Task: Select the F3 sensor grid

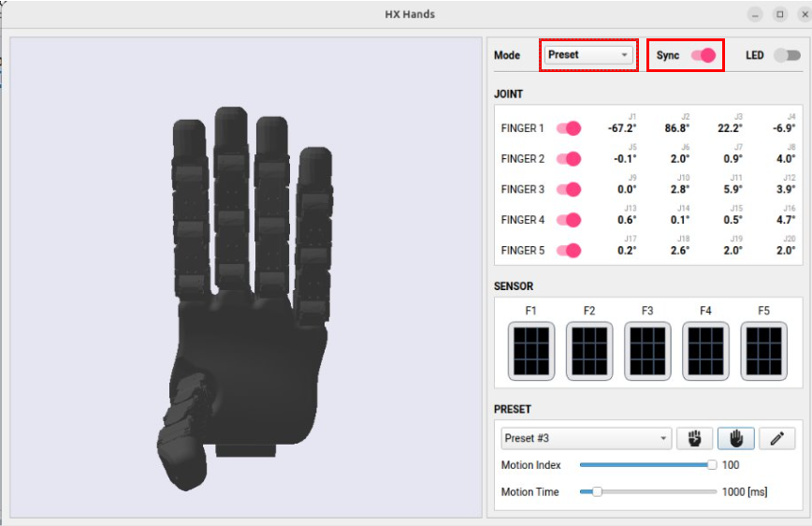Action: coord(647,351)
